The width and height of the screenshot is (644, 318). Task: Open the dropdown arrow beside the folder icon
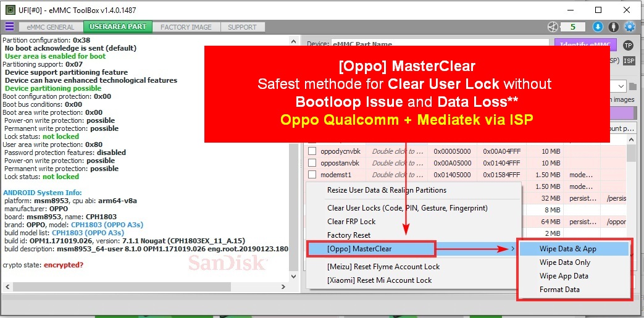click(621, 86)
